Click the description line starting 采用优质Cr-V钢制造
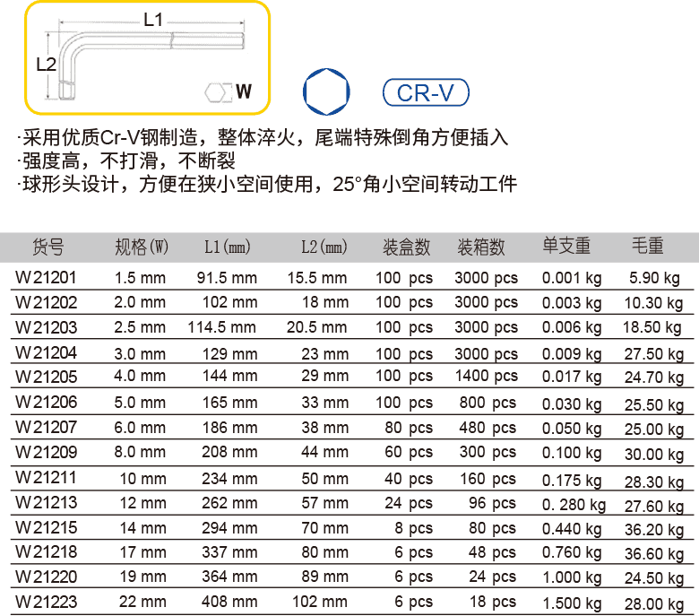This screenshot has width=699, height=616. [x=263, y=137]
